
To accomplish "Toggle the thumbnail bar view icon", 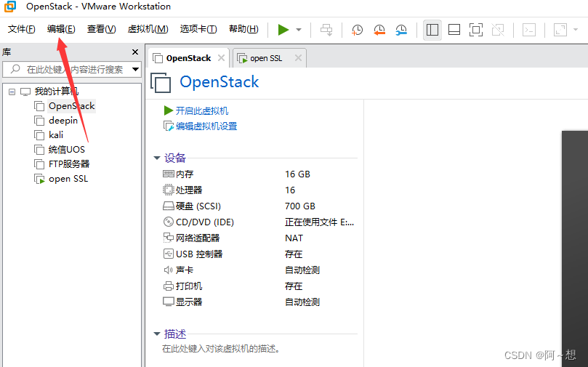I will 454,30.
